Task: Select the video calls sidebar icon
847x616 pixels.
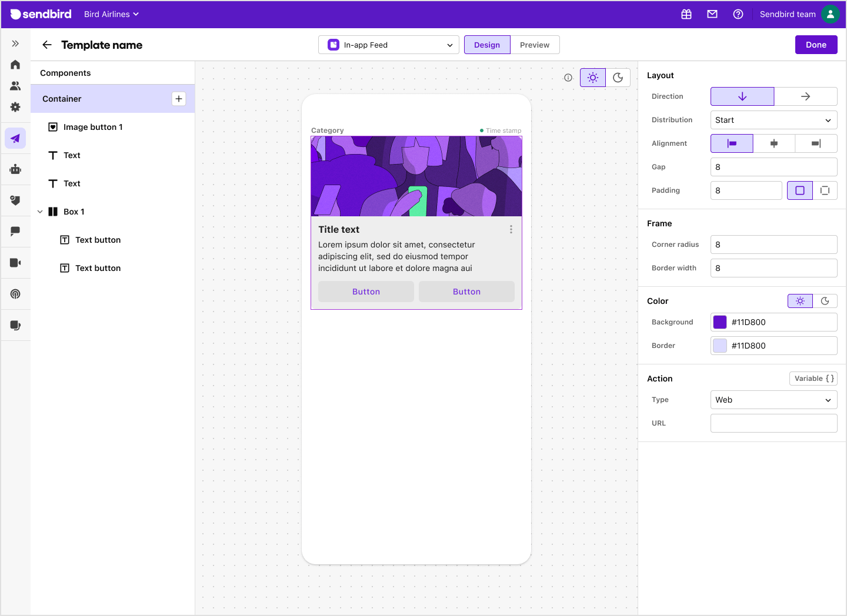Action: coord(15,262)
